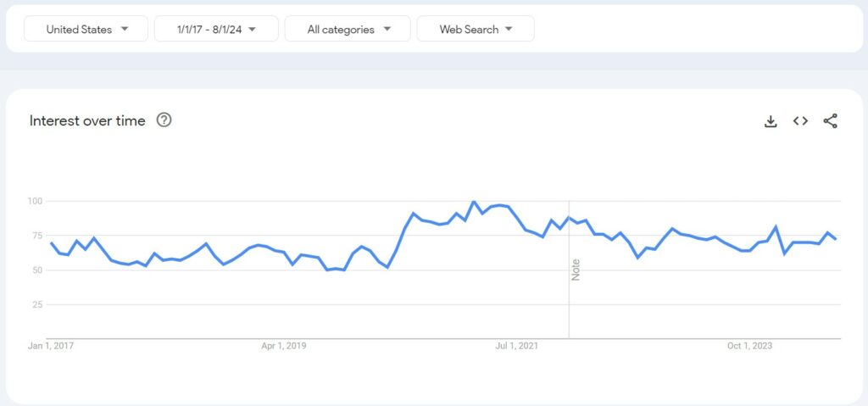Click the 100 y-axis label

[x=35, y=201]
